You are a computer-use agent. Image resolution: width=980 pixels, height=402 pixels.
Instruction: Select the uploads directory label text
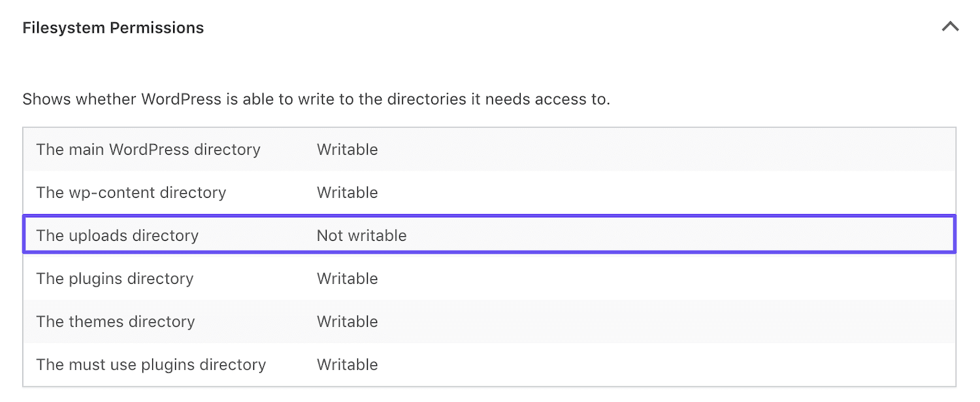(x=118, y=235)
